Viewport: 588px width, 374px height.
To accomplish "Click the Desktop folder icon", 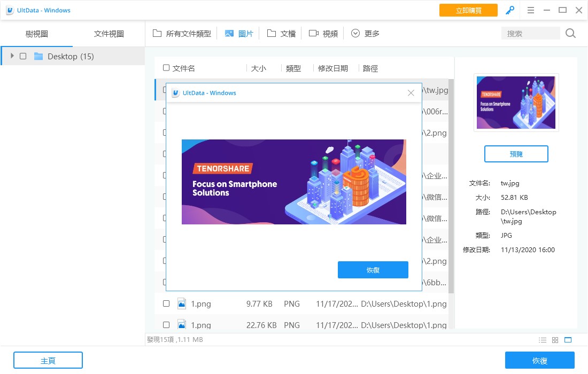I will (38, 56).
